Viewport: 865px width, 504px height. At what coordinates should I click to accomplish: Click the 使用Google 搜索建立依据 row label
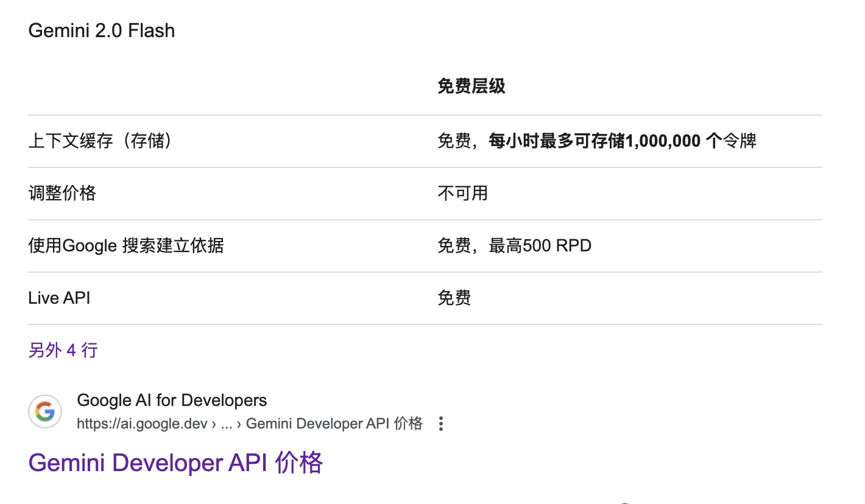tap(126, 246)
